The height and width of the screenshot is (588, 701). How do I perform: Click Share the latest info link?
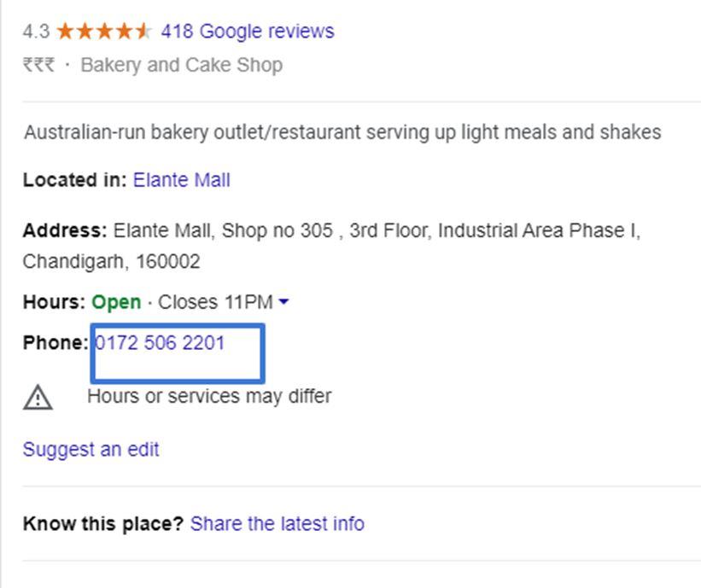277,523
